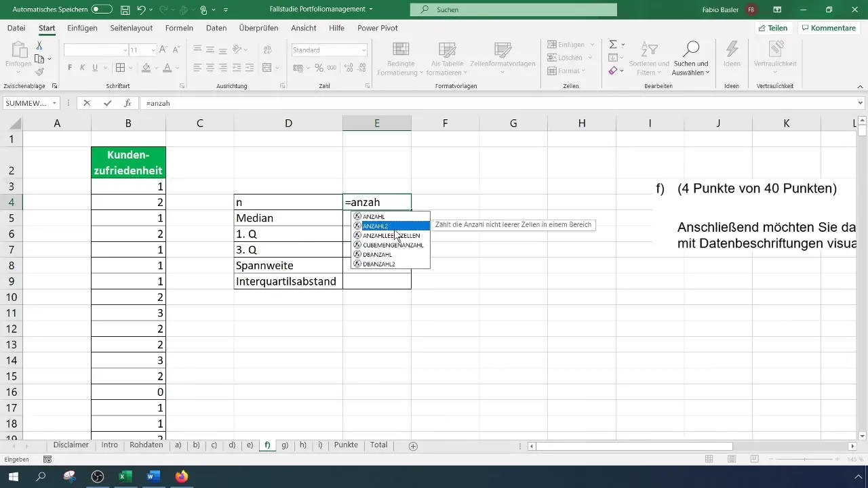Viewport: 868px width, 488px height.
Task: Toggle underline formatting (U)
Action: [95, 68]
